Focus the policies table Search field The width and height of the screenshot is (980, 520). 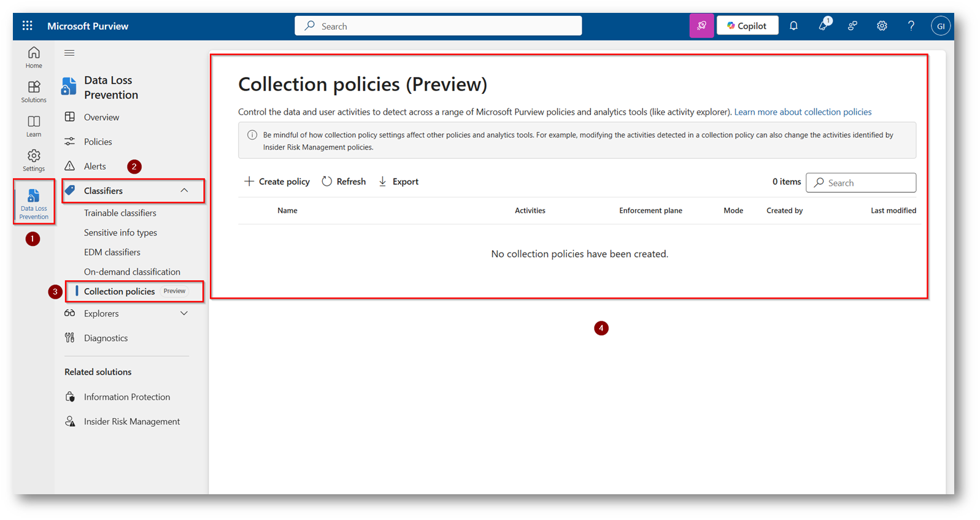(x=861, y=183)
